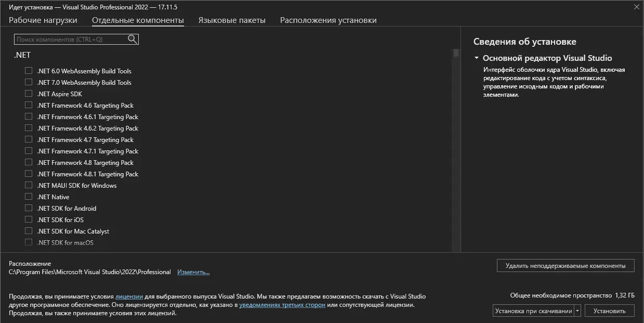The width and height of the screenshot is (644, 323).
Task: Enable .NET SDK for Mac Catalyst
Action: point(29,231)
